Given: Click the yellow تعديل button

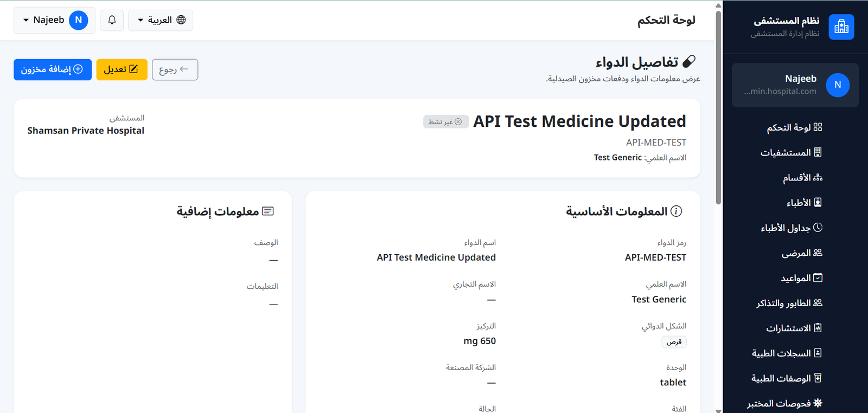Looking at the screenshot, I should 122,69.
